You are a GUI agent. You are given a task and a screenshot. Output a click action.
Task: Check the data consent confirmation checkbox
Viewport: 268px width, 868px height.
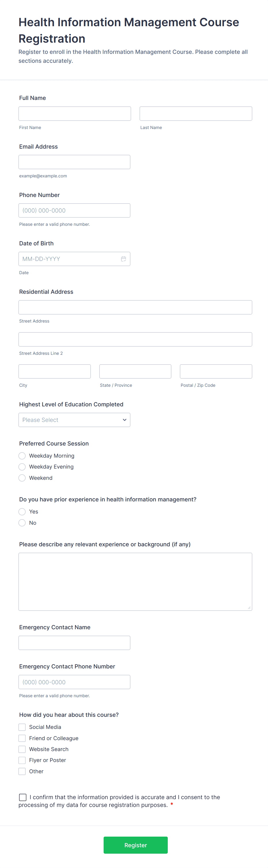(23, 797)
